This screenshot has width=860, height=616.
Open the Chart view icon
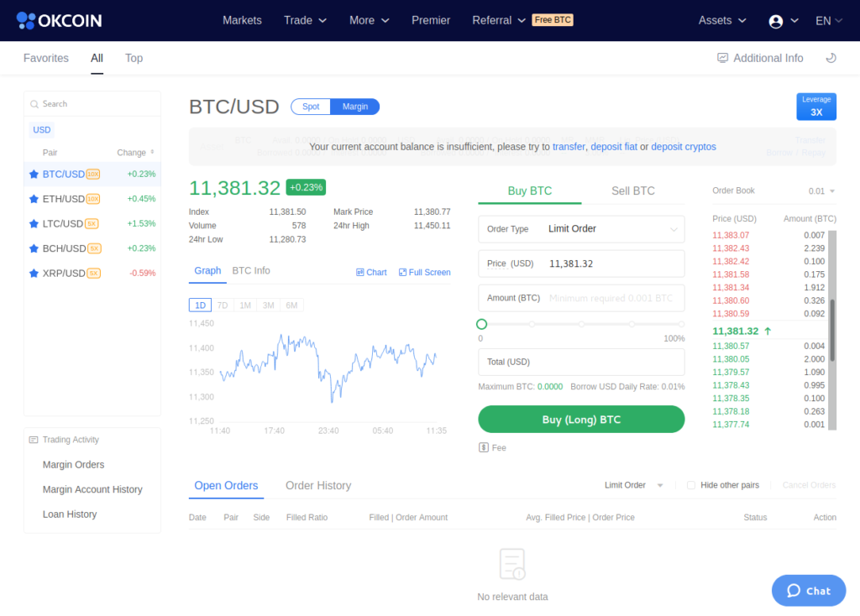[359, 273]
